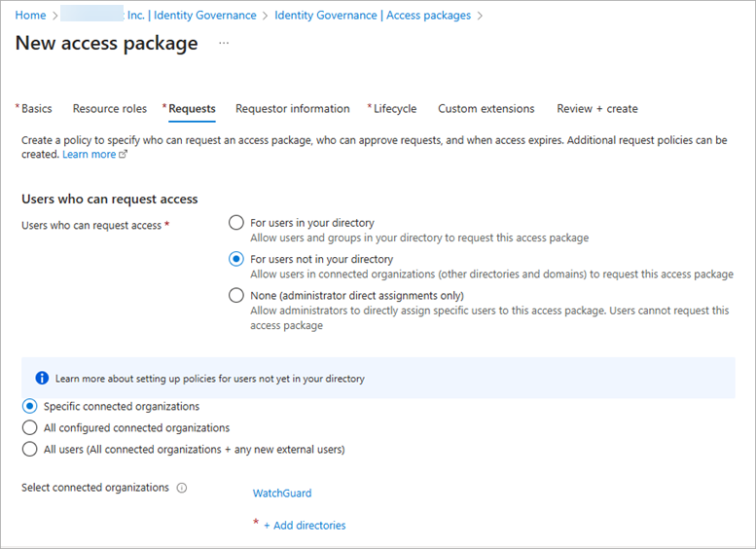Click info icon next to Select connected organizations
756x549 pixels.
pyautogui.click(x=182, y=488)
